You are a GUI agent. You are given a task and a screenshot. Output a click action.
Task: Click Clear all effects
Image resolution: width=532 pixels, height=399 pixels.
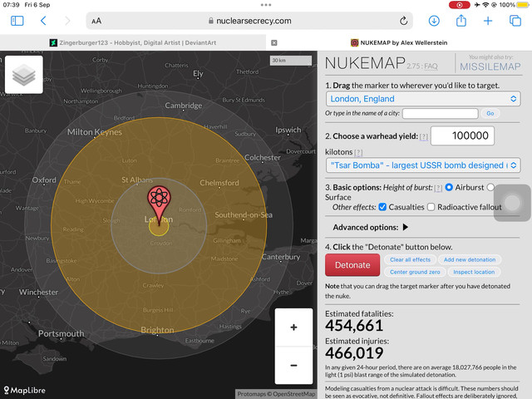click(410, 259)
